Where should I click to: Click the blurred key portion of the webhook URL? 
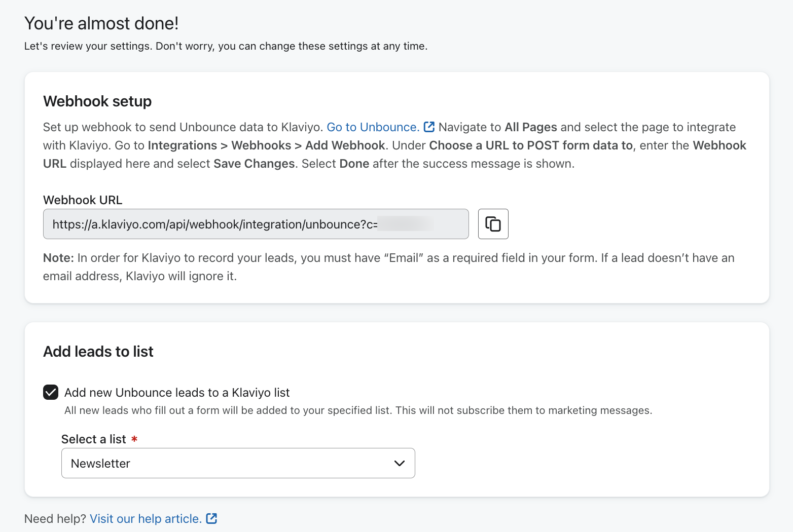click(x=405, y=224)
